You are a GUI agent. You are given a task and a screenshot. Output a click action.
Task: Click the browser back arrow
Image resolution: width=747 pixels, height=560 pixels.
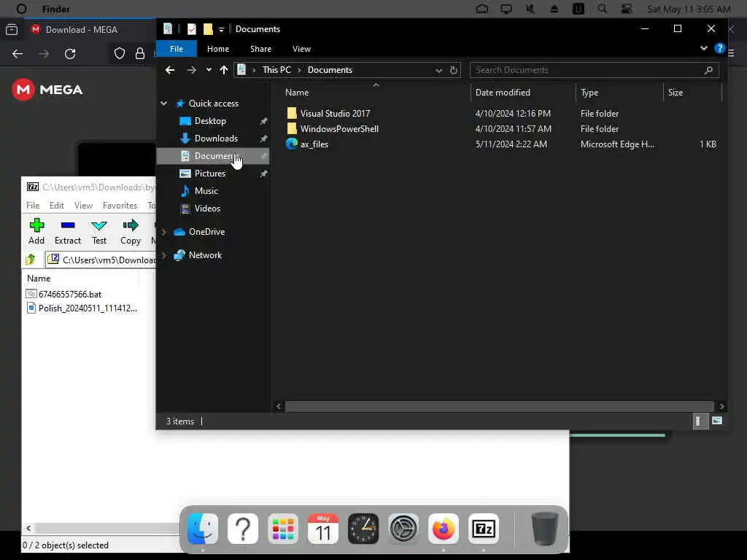(18, 54)
